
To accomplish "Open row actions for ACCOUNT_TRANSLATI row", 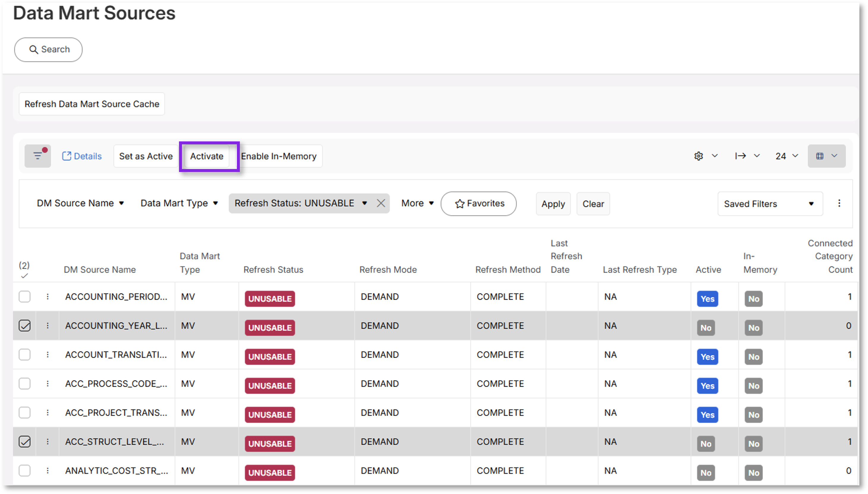I will (x=47, y=355).
